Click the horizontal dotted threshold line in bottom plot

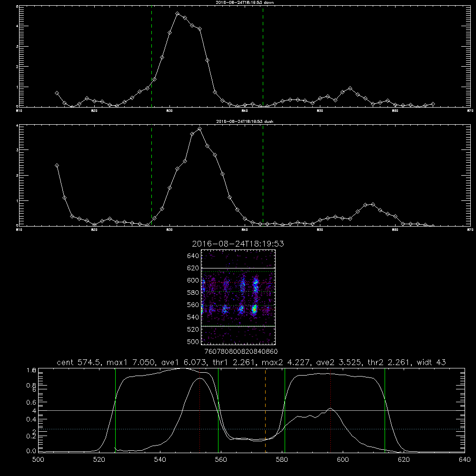click(x=251, y=429)
